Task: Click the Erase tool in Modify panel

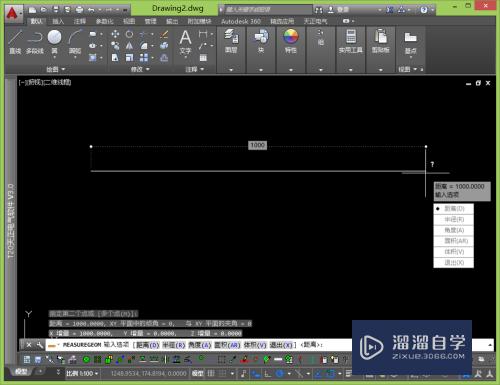Action: (164, 34)
